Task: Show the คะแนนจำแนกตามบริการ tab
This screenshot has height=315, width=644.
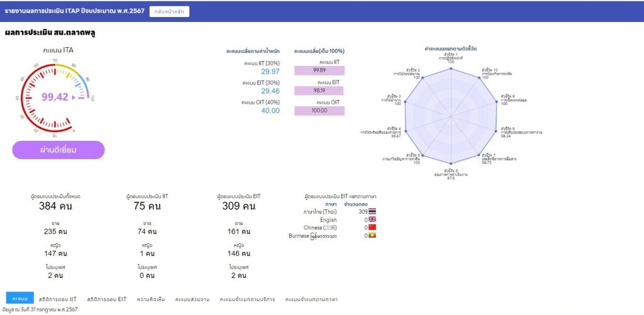Action: click(247, 299)
